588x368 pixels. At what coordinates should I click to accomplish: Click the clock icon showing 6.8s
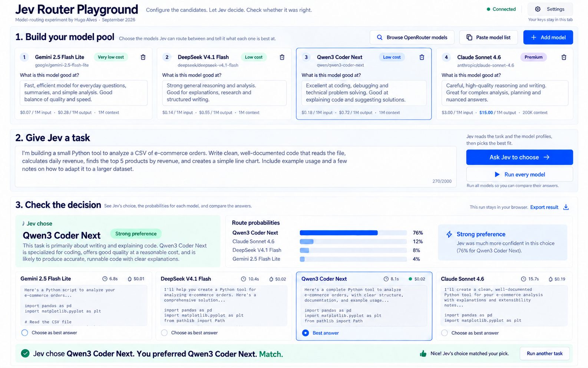pos(105,279)
